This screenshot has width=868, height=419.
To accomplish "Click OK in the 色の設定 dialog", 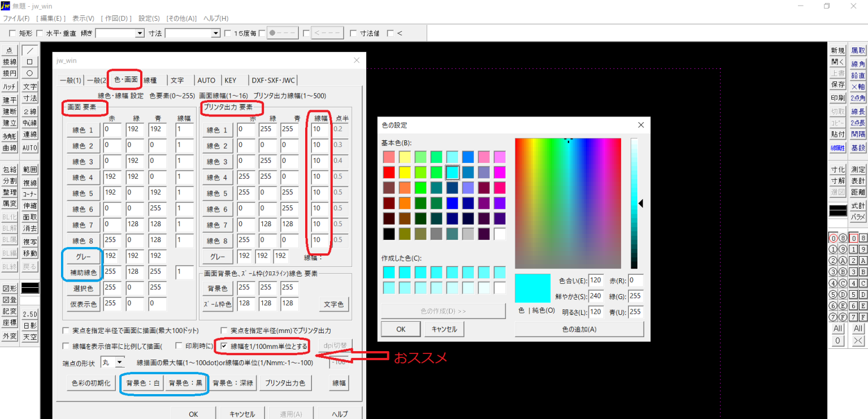I will tap(401, 329).
